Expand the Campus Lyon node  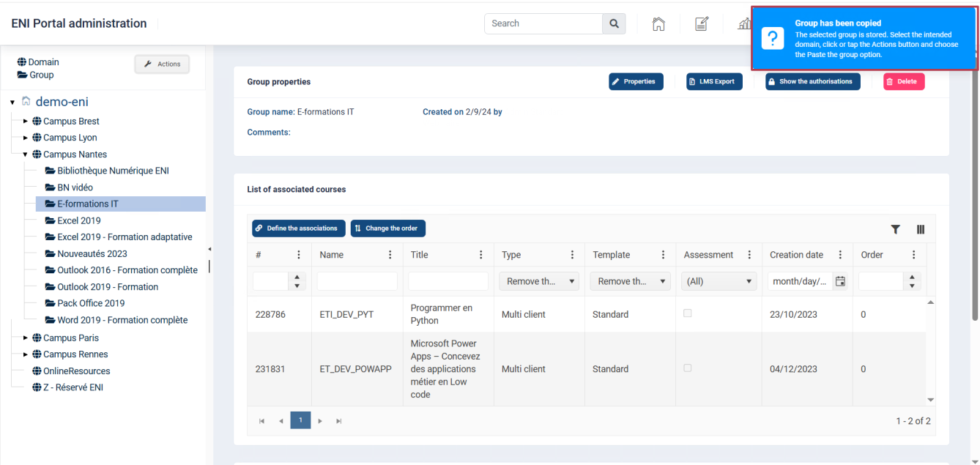click(x=26, y=138)
